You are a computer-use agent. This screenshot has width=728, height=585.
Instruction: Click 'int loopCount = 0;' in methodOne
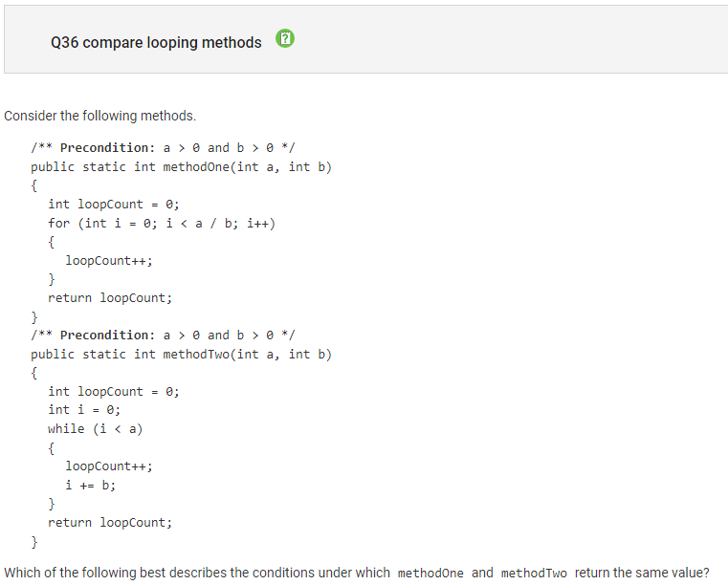click(113, 205)
